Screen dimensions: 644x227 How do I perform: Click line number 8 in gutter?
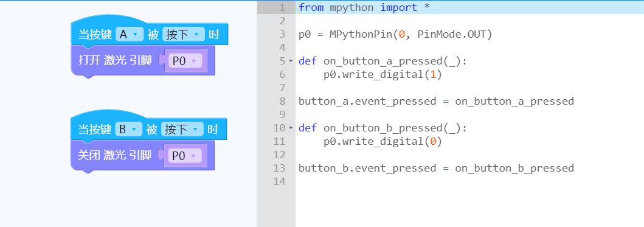tap(282, 101)
